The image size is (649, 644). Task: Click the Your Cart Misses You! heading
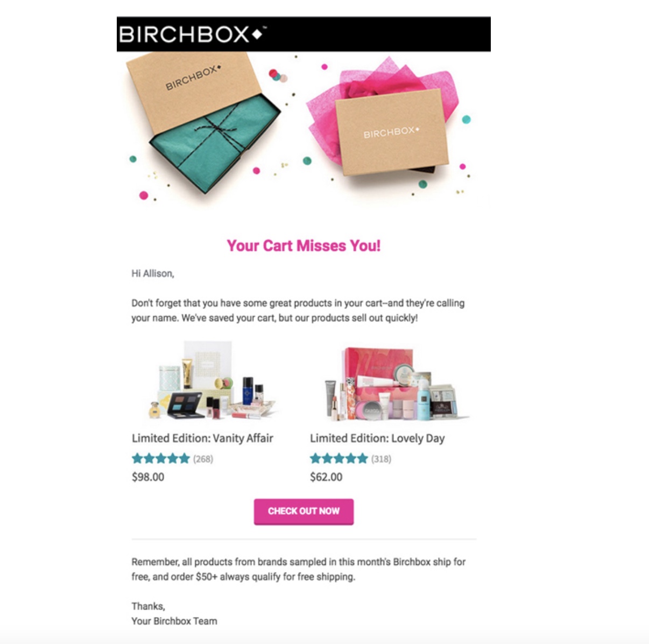304,246
